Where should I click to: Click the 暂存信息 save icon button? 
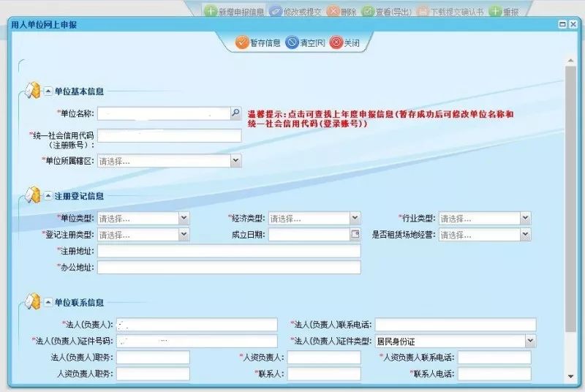point(257,42)
